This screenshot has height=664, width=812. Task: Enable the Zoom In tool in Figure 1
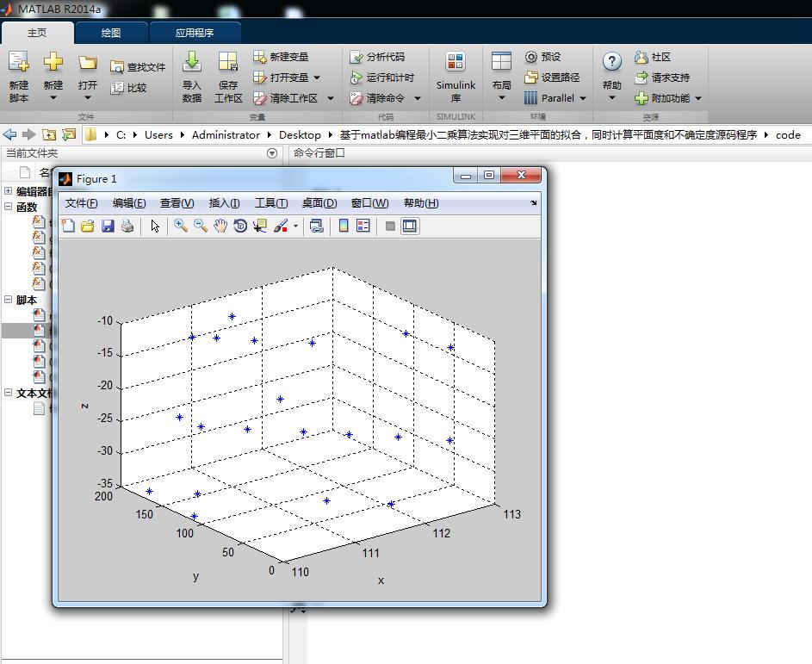pos(180,226)
